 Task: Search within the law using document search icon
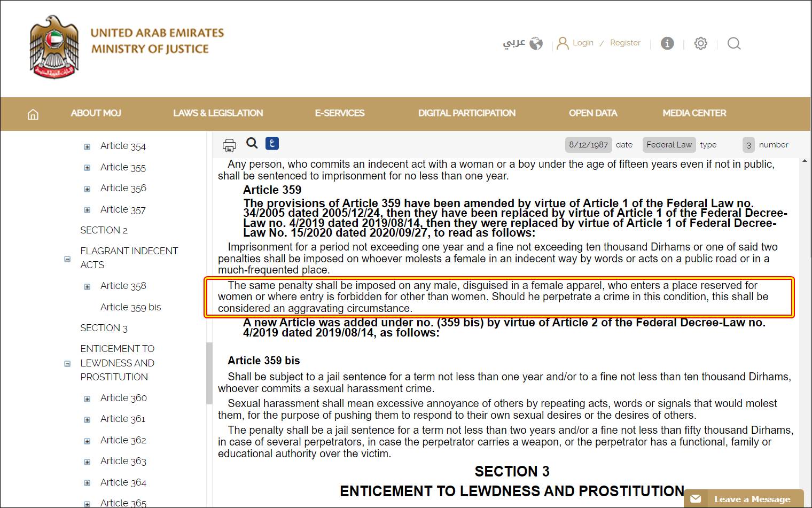(x=252, y=143)
